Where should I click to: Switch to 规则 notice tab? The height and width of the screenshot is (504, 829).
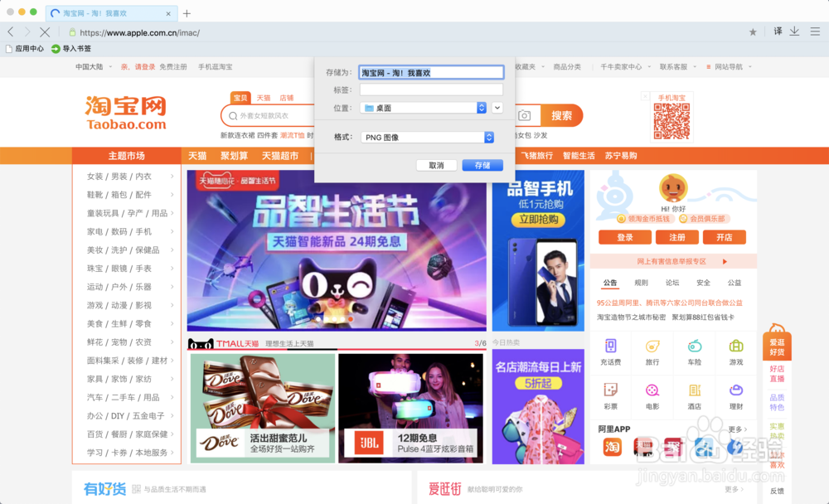641,283
